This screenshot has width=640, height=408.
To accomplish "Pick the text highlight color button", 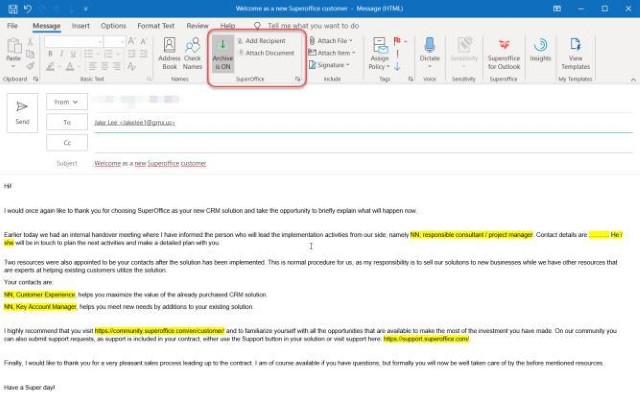I will pos(50,66).
